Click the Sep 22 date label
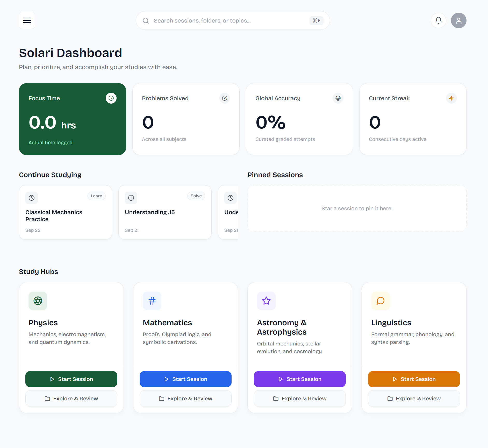Image resolution: width=488 pixels, height=448 pixels. click(x=33, y=230)
